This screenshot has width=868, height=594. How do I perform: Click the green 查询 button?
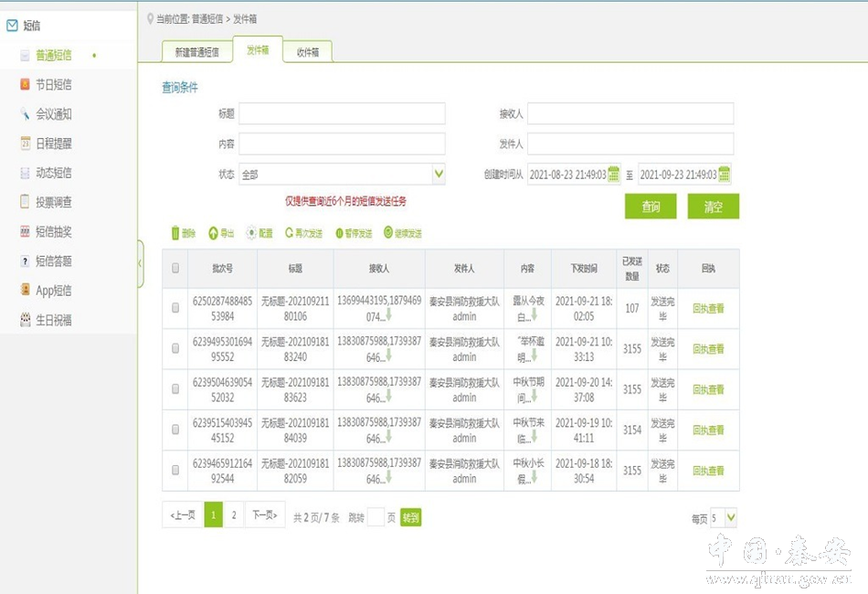pos(651,207)
